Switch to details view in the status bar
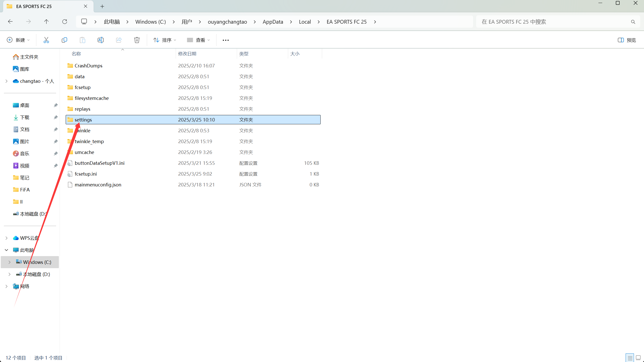The image size is (644, 362). click(630, 357)
